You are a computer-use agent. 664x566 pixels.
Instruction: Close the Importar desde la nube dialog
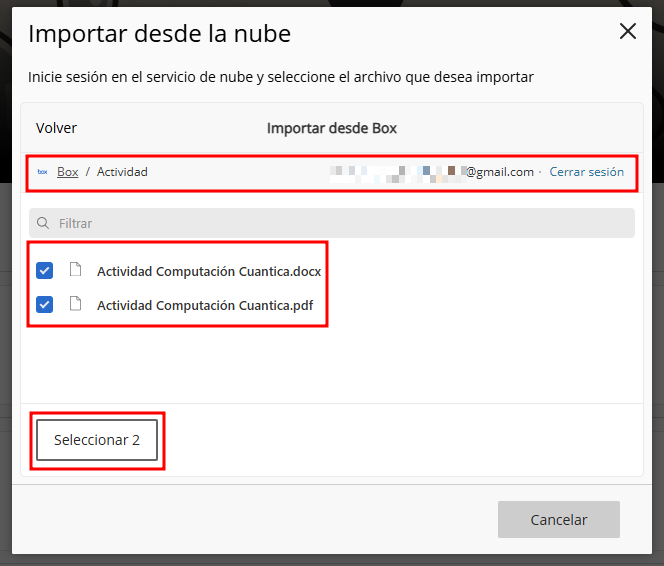coord(628,31)
